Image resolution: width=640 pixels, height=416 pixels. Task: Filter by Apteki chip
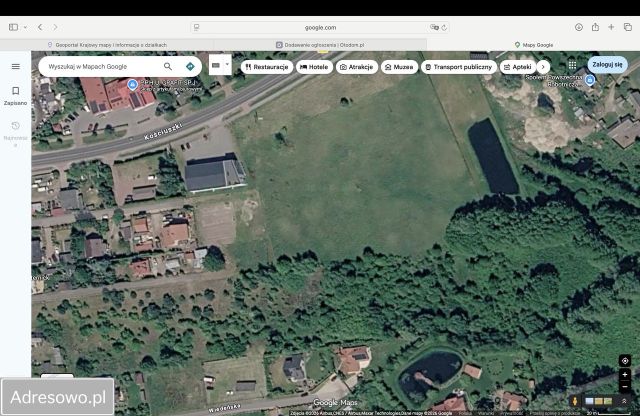pyautogui.click(x=518, y=67)
